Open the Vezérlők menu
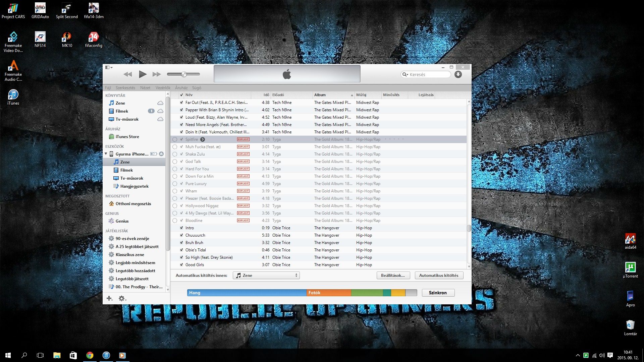Screen dimensions: 644x362 [163, 88]
